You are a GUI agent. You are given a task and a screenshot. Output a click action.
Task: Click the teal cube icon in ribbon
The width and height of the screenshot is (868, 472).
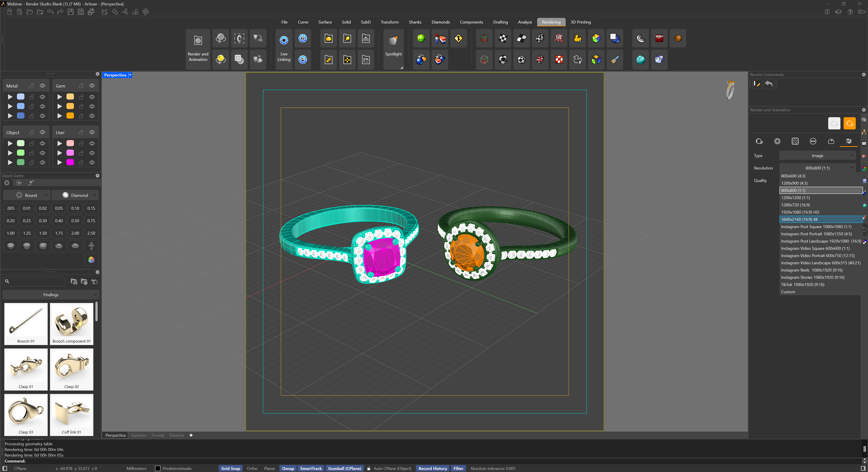(640, 60)
